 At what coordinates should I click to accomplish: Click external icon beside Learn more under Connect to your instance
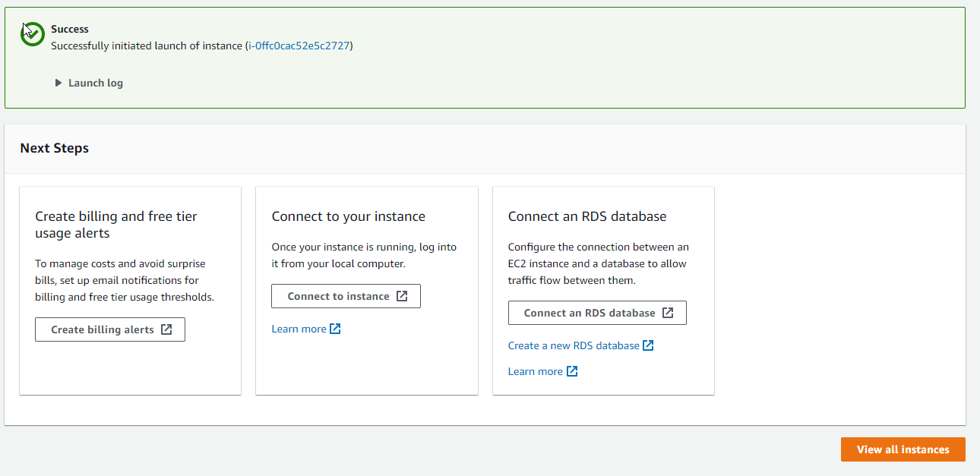pos(335,329)
